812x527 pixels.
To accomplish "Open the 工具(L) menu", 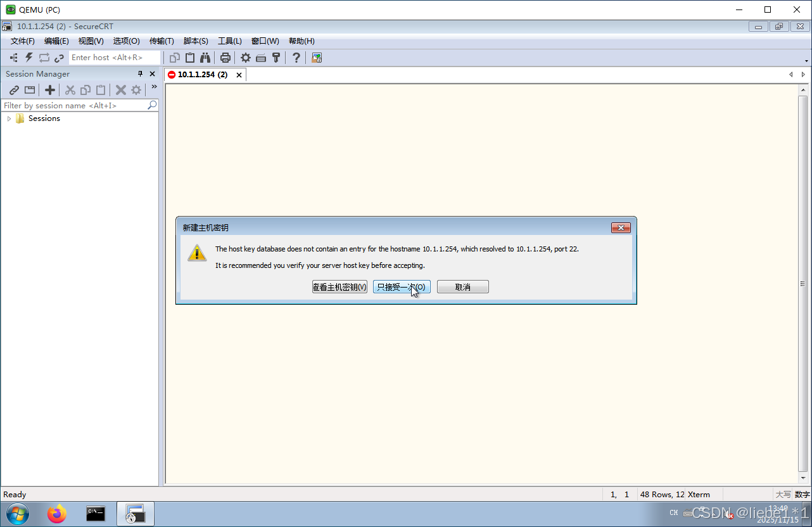I will [x=230, y=41].
